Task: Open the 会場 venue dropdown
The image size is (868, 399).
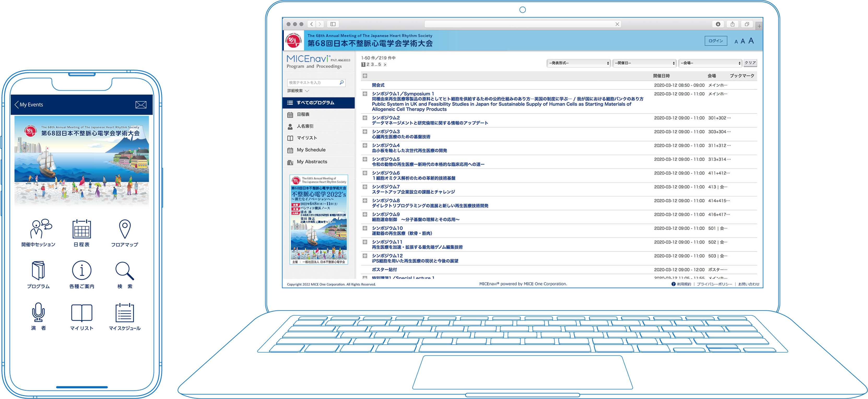Action: point(710,63)
